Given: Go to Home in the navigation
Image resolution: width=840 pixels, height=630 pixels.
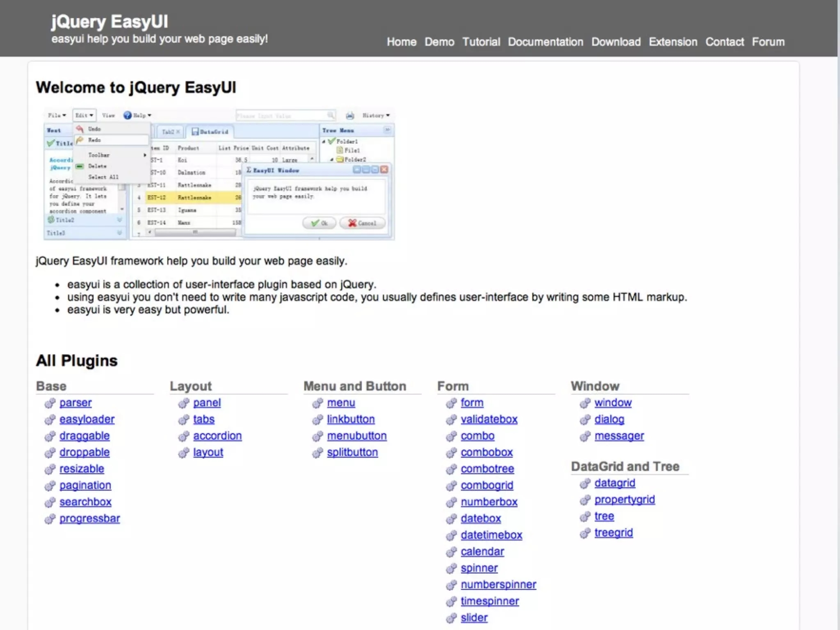Looking at the screenshot, I should pyautogui.click(x=402, y=42).
